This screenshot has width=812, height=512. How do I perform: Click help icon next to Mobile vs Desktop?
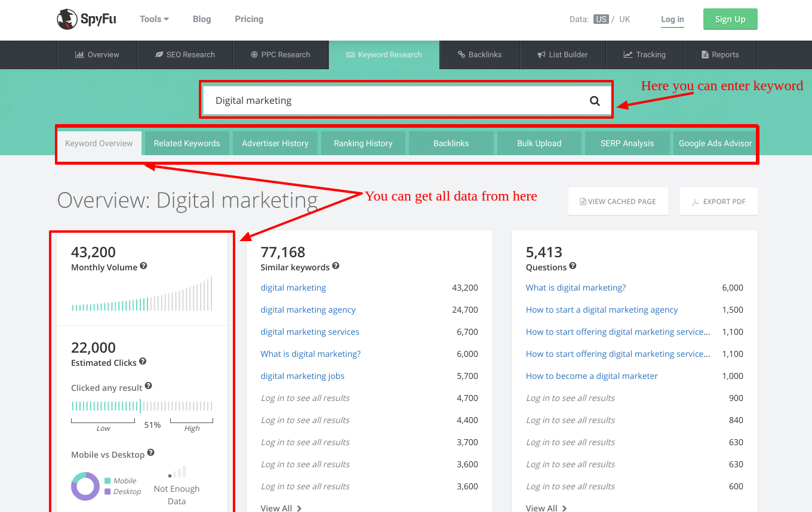(x=151, y=453)
